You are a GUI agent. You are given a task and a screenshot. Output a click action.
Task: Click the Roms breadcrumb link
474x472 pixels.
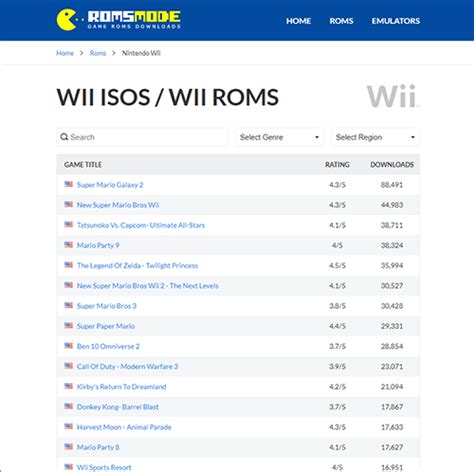pos(98,53)
